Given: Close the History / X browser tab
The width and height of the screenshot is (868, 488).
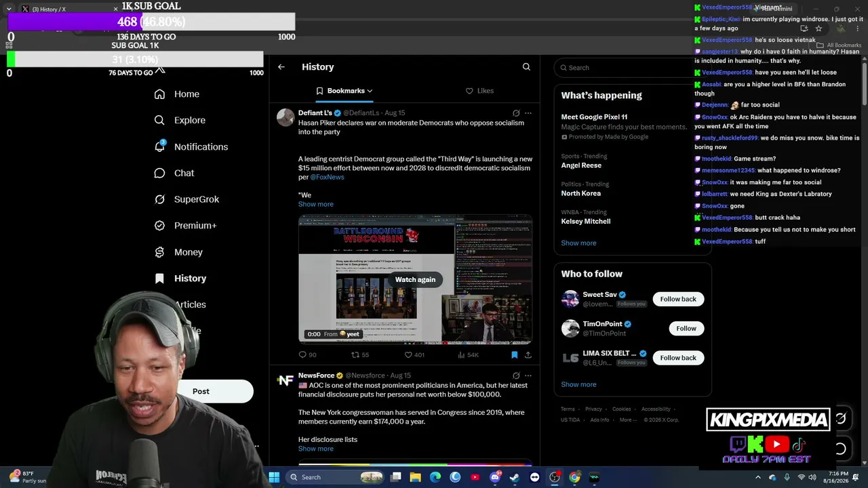Looking at the screenshot, I should click(115, 9).
